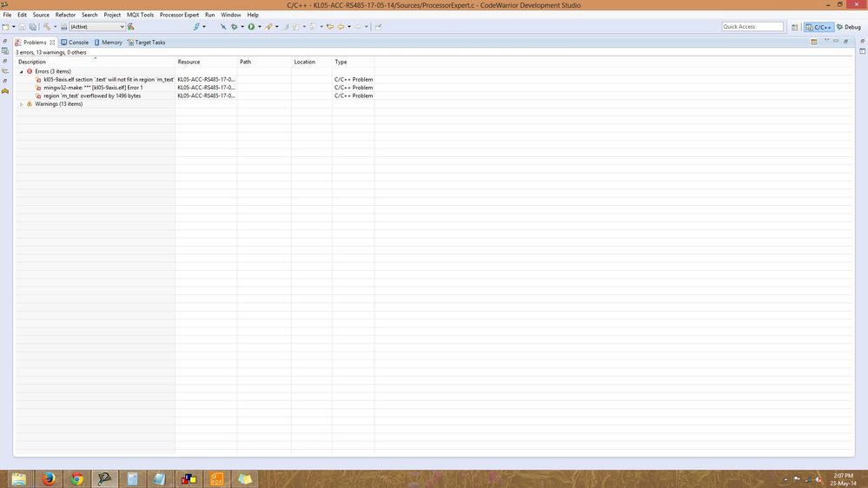Sort by the Description column header
868x488 pixels.
click(96, 62)
